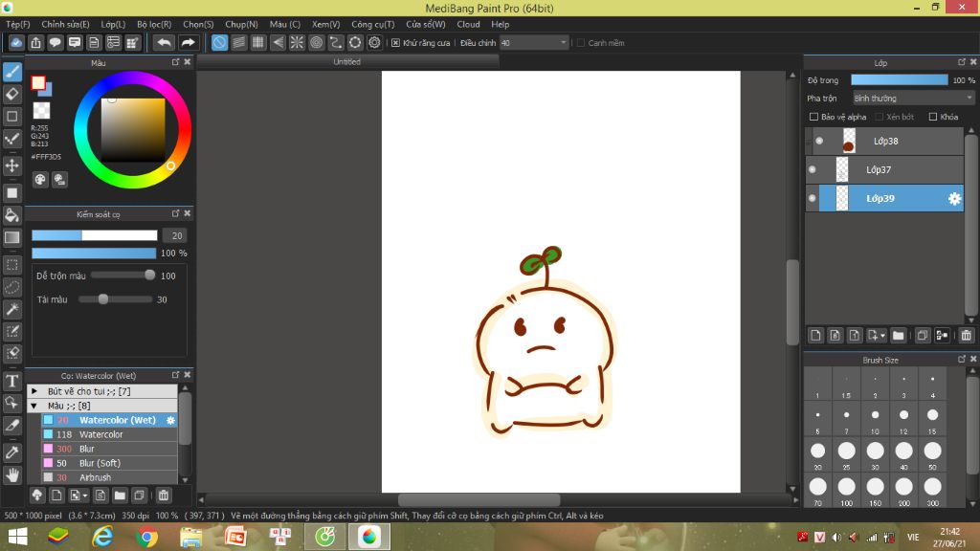Click the Undo arrow in toolbar
Image resolution: width=980 pixels, height=551 pixels.
coord(165,42)
